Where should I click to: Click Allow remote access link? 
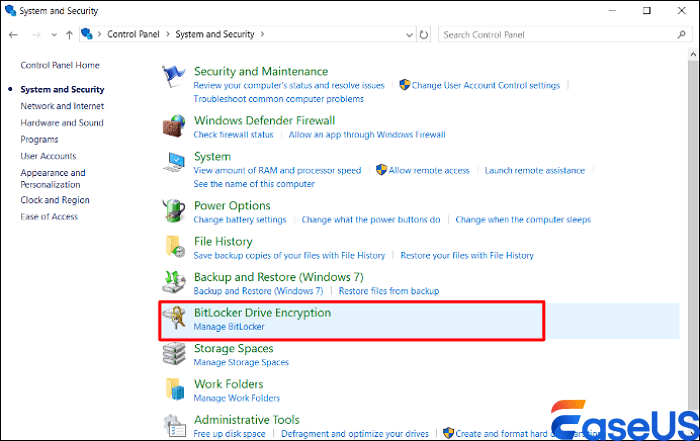[x=429, y=170]
